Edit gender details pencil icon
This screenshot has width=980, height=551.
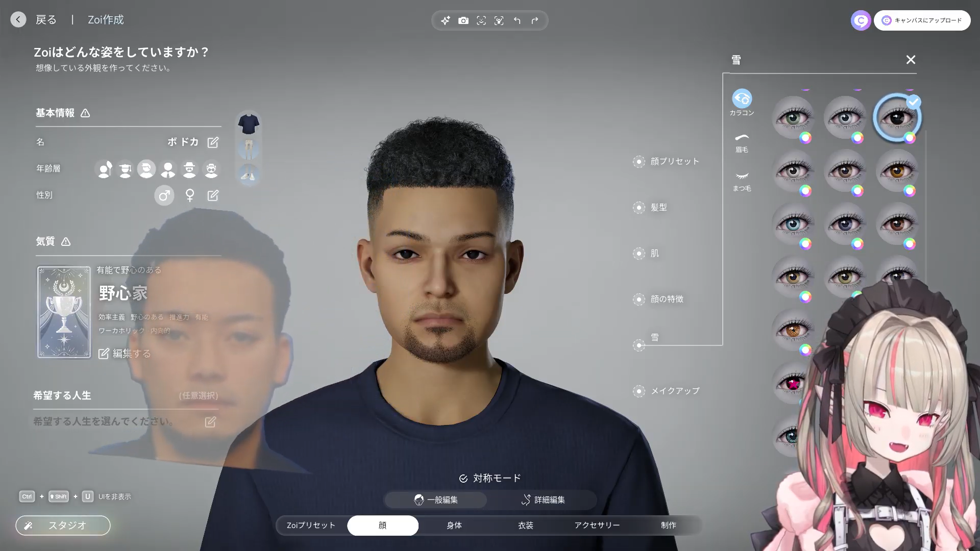click(x=213, y=195)
